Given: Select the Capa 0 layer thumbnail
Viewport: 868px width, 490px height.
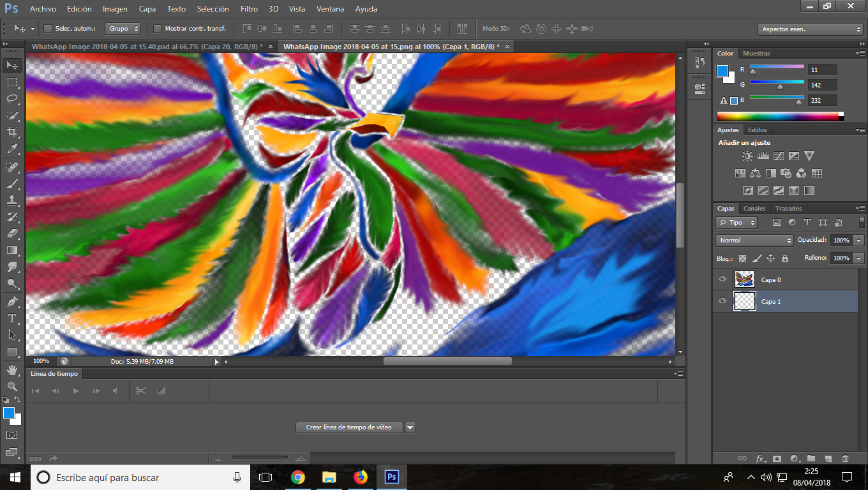Looking at the screenshot, I should tap(745, 279).
